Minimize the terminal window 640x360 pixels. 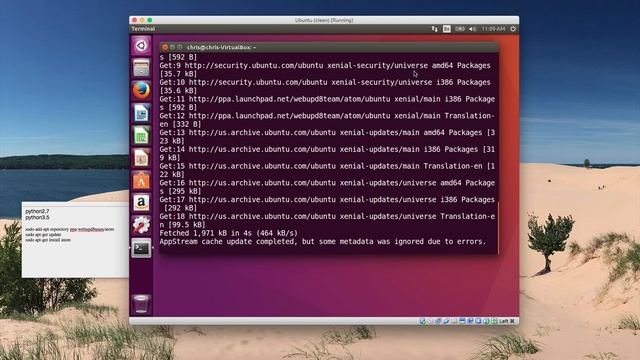coord(172,47)
